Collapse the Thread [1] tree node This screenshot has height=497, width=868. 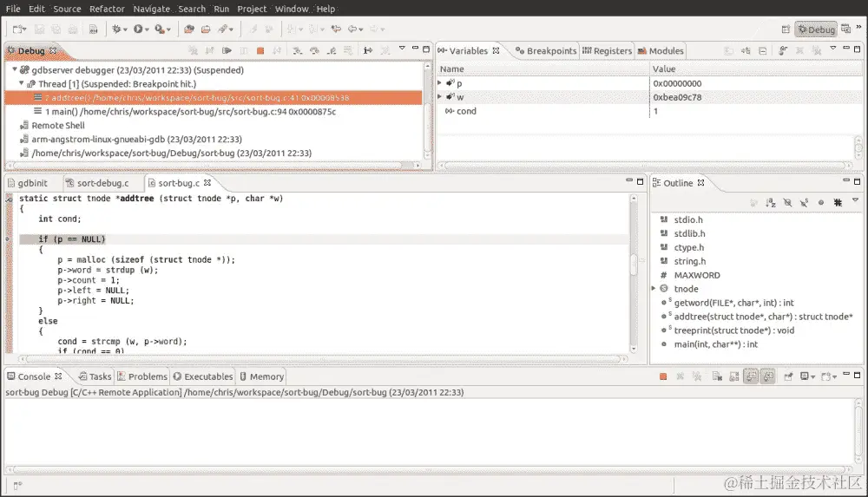[22, 83]
